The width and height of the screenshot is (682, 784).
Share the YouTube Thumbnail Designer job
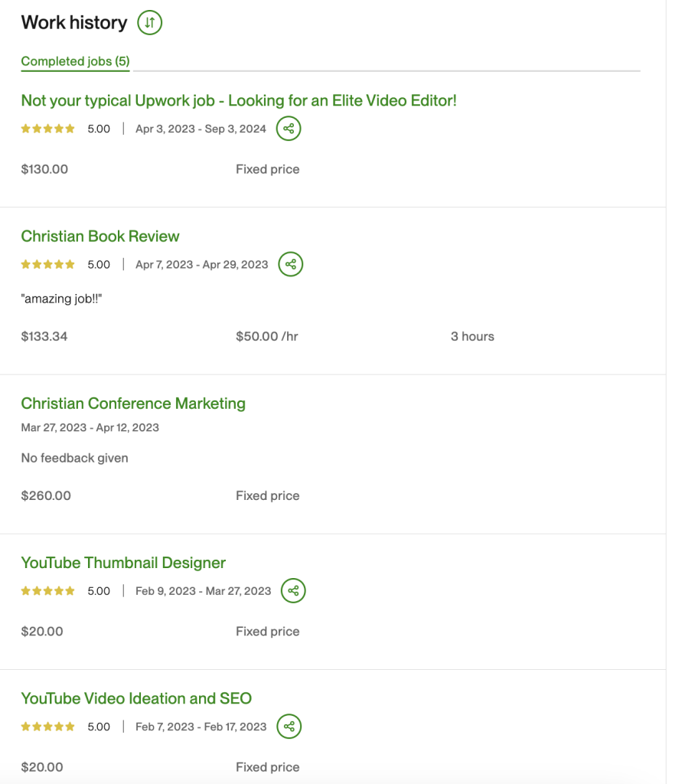tap(293, 591)
